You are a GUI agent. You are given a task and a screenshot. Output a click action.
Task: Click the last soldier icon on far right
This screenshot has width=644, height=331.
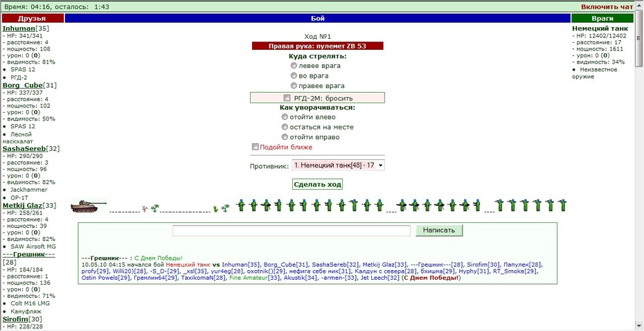point(562,205)
